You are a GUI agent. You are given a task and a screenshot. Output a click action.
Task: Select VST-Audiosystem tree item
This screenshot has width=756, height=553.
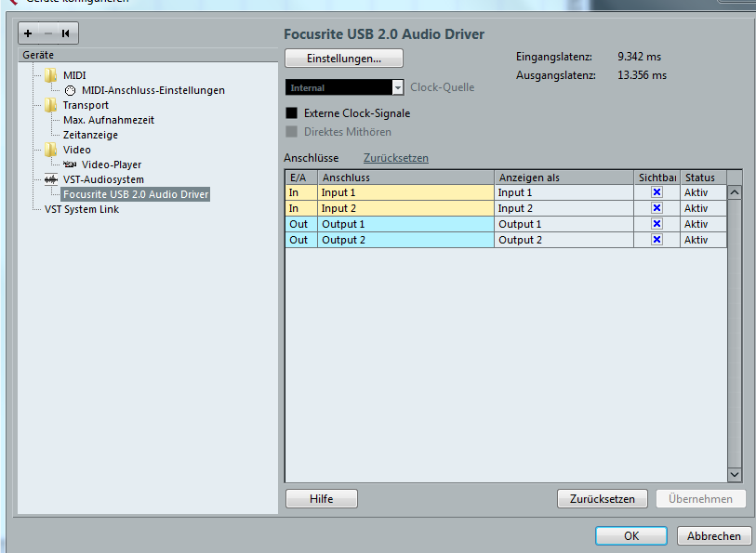(103, 179)
